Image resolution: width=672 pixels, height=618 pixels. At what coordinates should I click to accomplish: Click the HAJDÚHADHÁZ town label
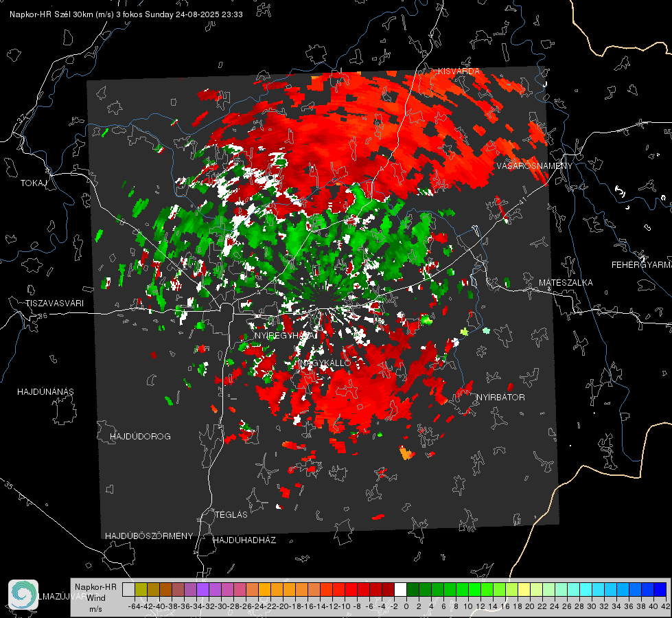(244, 540)
